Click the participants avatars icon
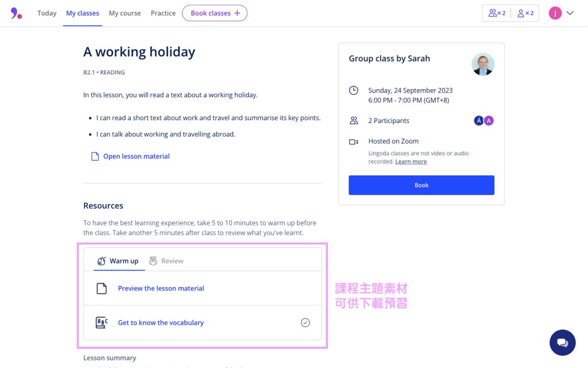The height and width of the screenshot is (368, 588). click(x=483, y=121)
